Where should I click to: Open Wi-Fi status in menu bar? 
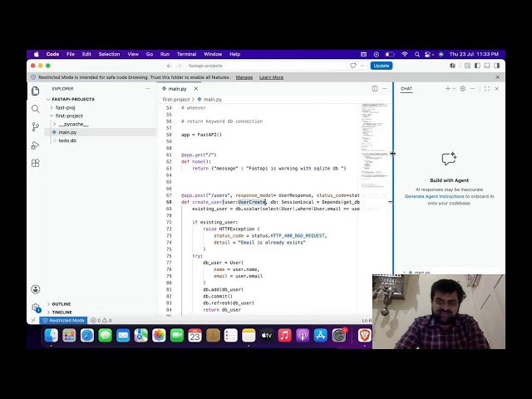(x=405, y=54)
